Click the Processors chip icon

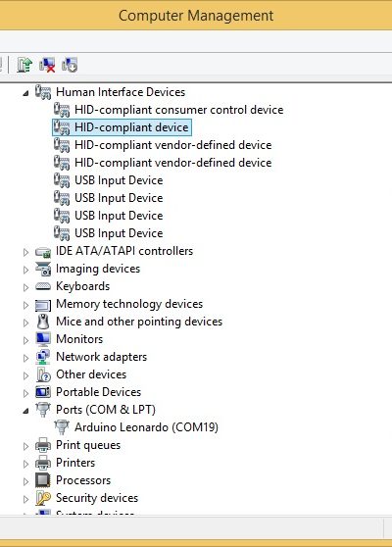43,480
